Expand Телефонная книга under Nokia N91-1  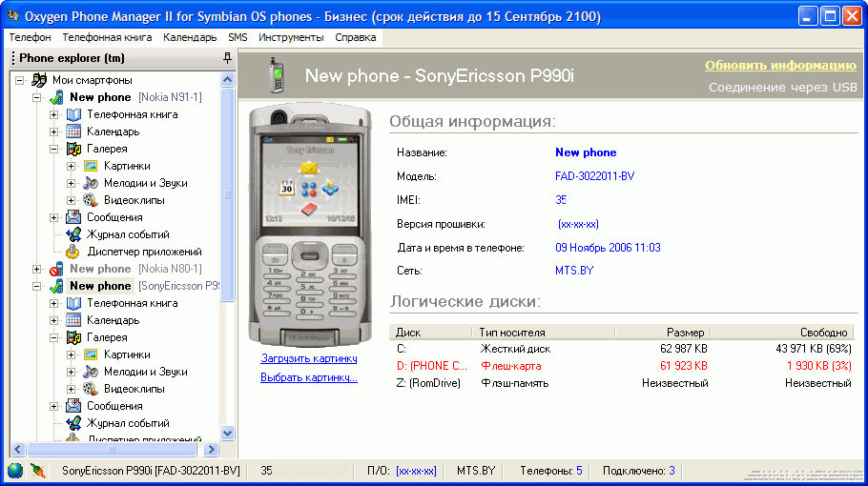point(54,115)
